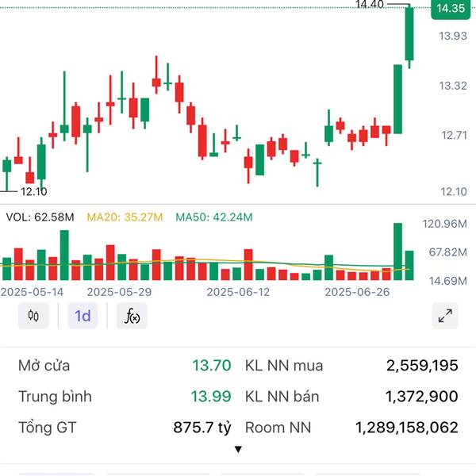The width and height of the screenshot is (476, 476).
Task: Tap the 2025-06-26 date label
Action: [357, 292]
